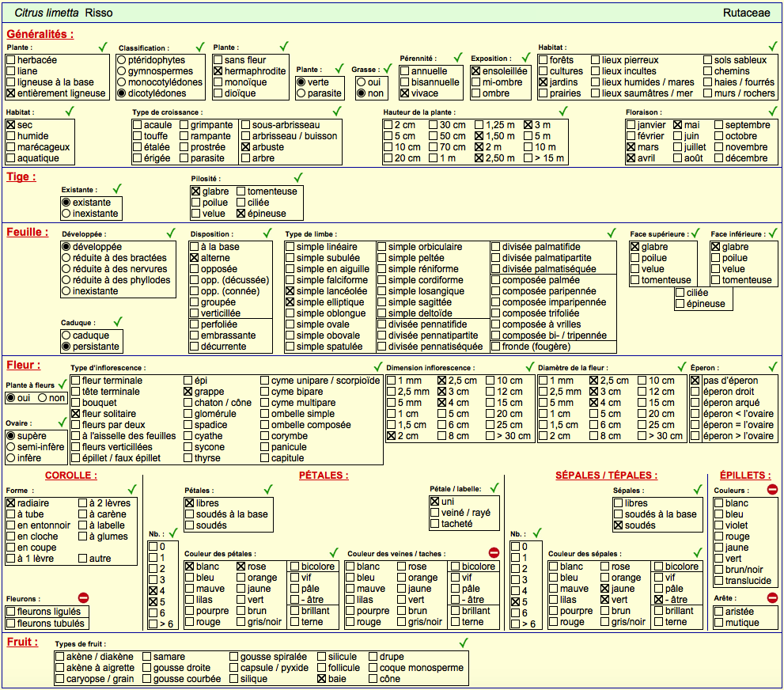Click the green checkmark beside Type de croissance

point(338,111)
